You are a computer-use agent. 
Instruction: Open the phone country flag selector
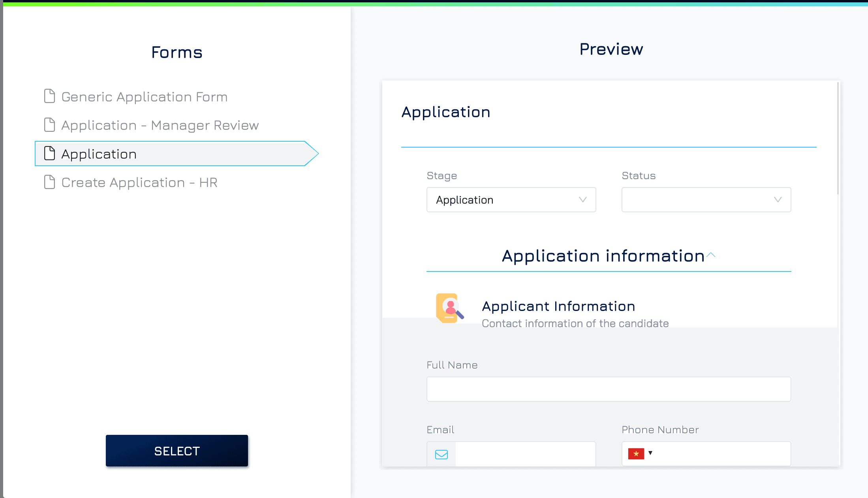[x=640, y=453]
